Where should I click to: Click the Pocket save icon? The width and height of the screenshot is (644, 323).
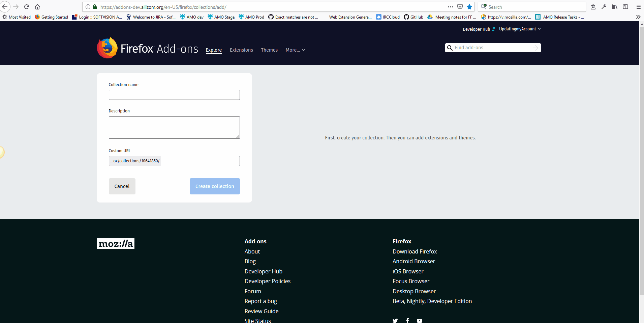[x=460, y=7]
